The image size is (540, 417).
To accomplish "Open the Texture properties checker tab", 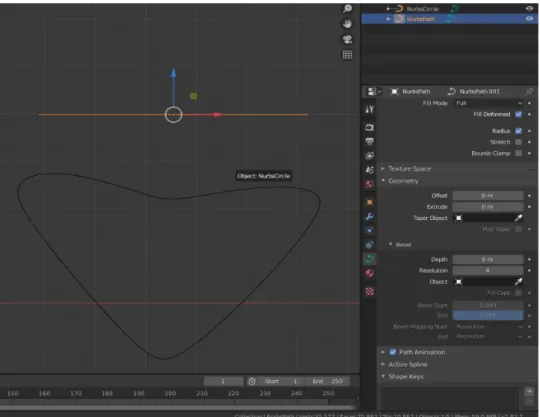I will (x=370, y=292).
